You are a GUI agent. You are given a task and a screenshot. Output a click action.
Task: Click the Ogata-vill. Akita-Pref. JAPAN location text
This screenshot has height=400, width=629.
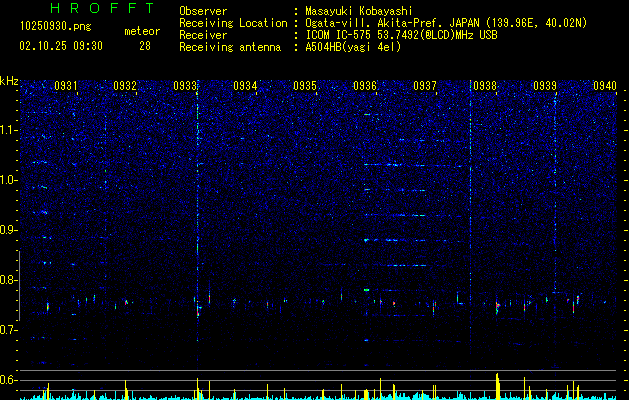446,23
